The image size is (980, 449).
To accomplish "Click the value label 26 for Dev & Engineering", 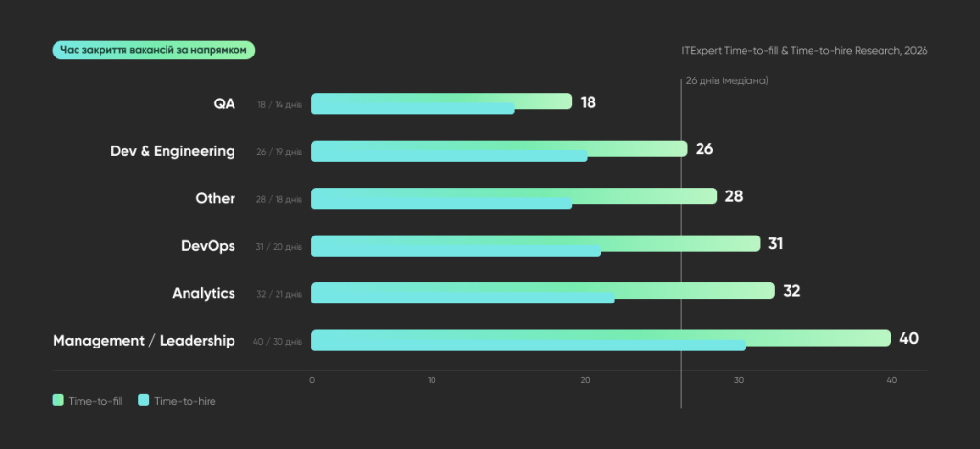I will coord(704,148).
